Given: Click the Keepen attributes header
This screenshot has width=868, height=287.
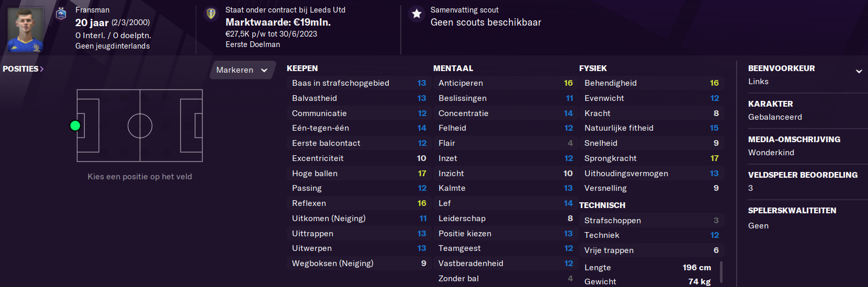Looking at the screenshot, I should (302, 68).
